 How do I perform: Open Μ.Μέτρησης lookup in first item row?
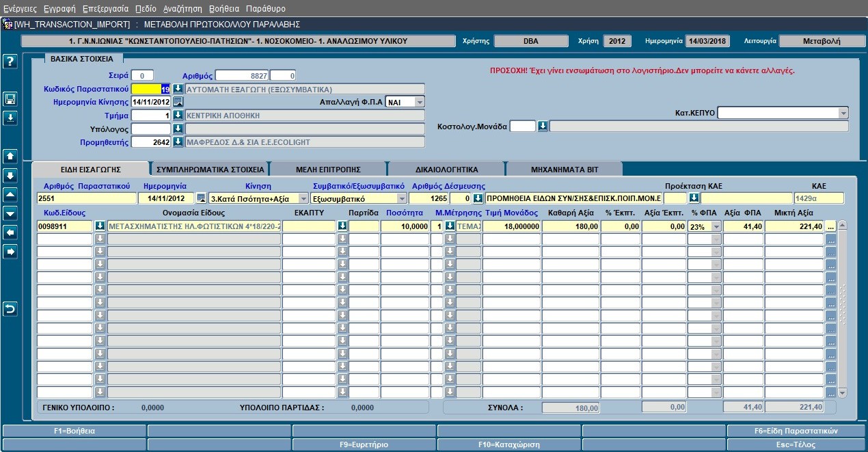point(450,226)
